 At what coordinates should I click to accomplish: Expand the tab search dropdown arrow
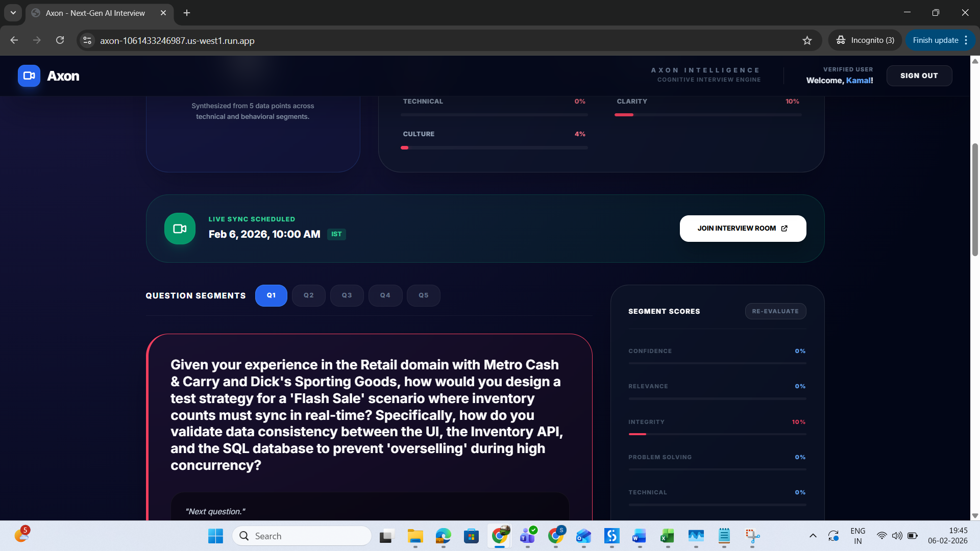pos(13,13)
